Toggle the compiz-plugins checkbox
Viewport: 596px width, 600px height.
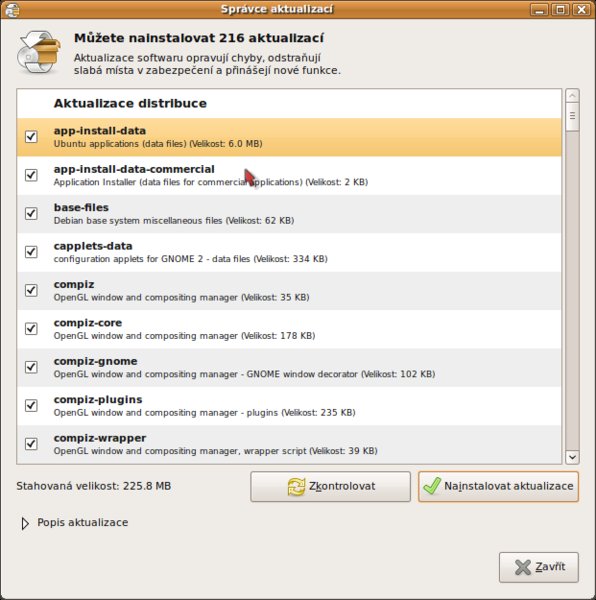pos(31,406)
